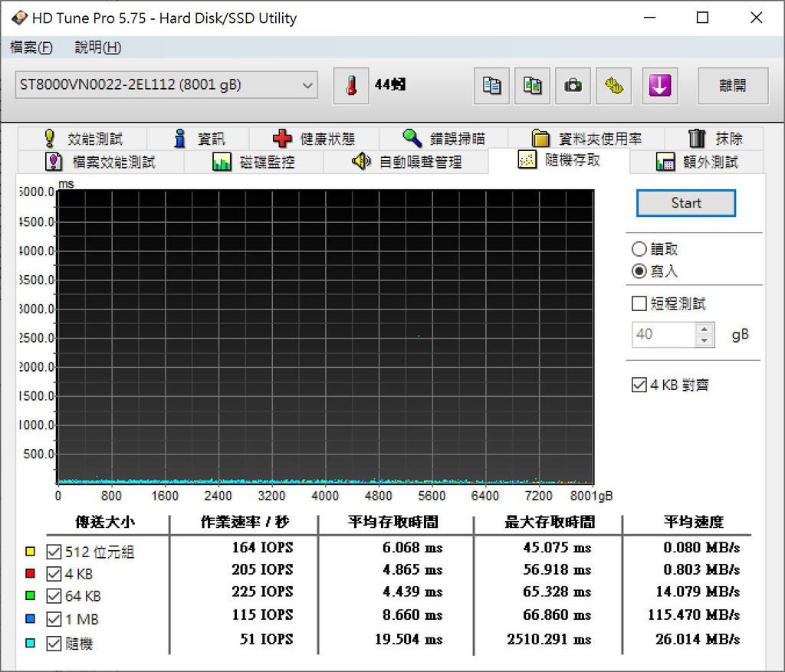Click the 51 IOPS value
The image size is (785, 672).
click(x=266, y=639)
